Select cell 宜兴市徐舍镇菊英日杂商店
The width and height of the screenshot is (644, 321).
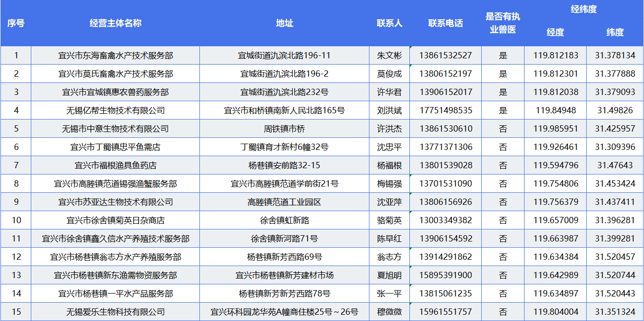pos(116,220)
